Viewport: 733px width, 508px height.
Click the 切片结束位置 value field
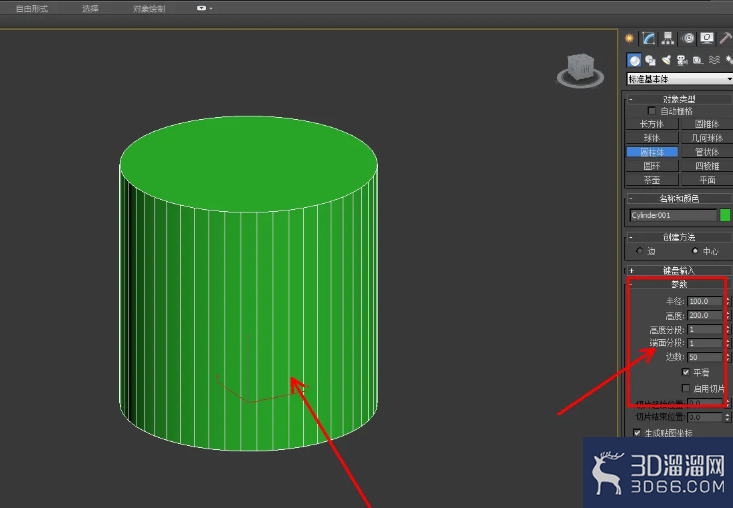click(705, 417)
